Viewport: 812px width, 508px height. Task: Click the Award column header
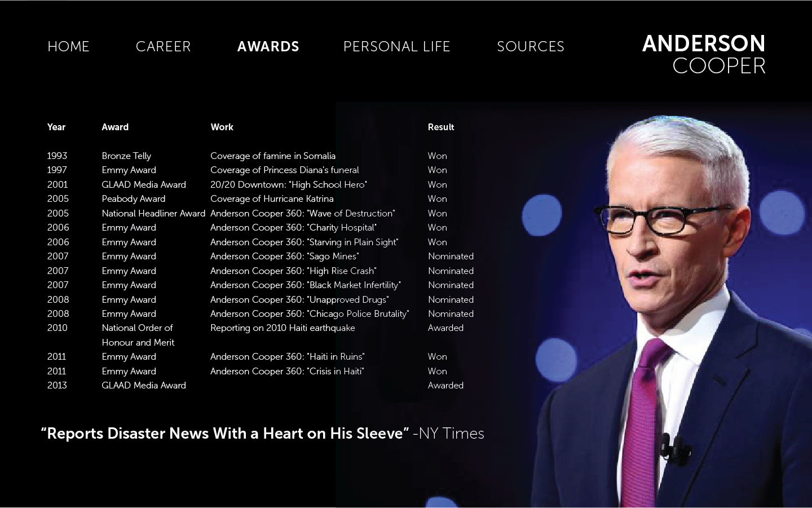click(115, 127)
